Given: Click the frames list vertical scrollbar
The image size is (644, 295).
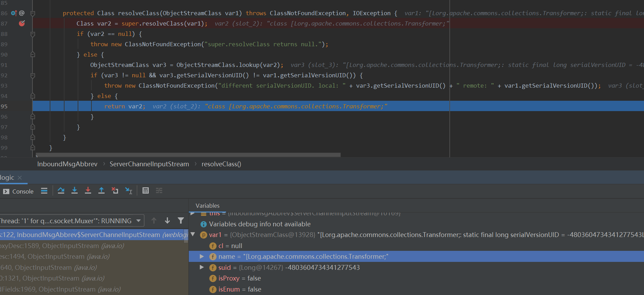Looking at the screenshot, I should tap(186, 236).
